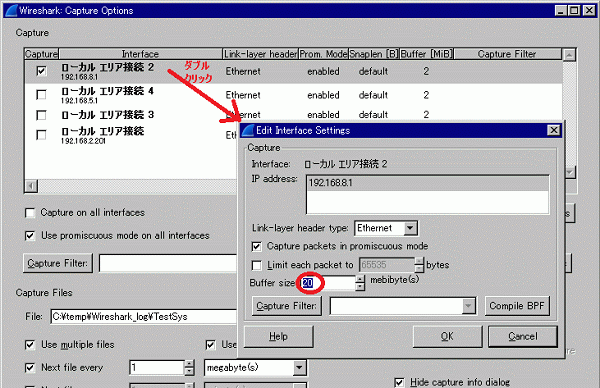
Task: Click the Wireshark icon in Edit Interface Settings title
Action: [248, 130]
